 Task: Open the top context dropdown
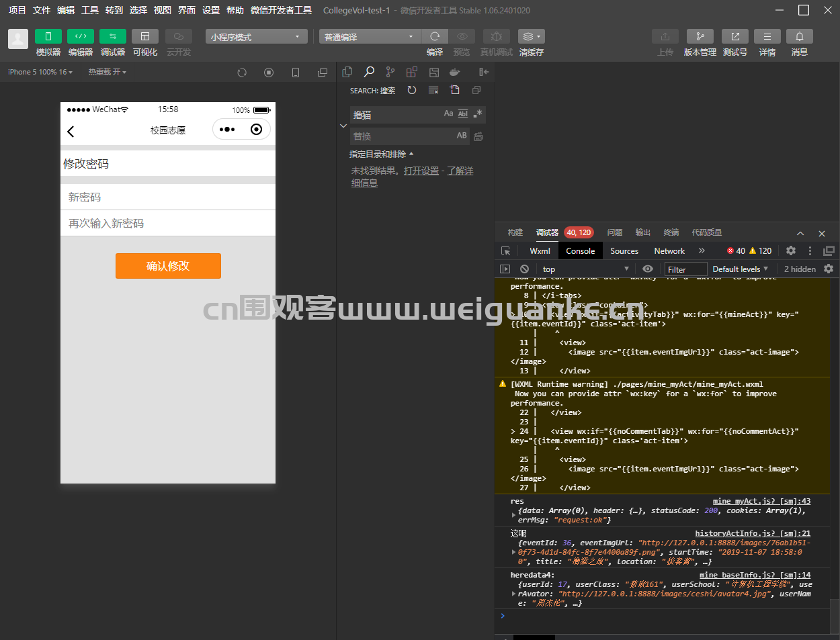pyautogui.click(x=585, y=269)
